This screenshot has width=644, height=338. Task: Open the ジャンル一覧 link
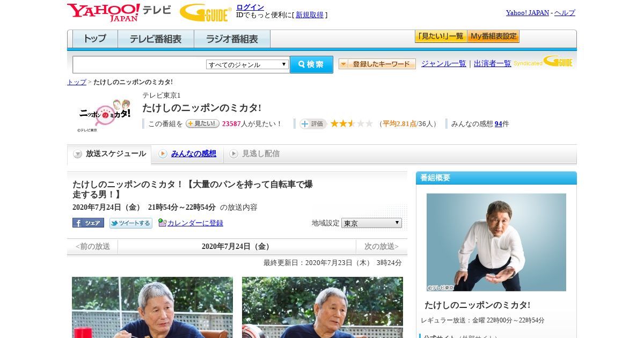tap(444, 64)
